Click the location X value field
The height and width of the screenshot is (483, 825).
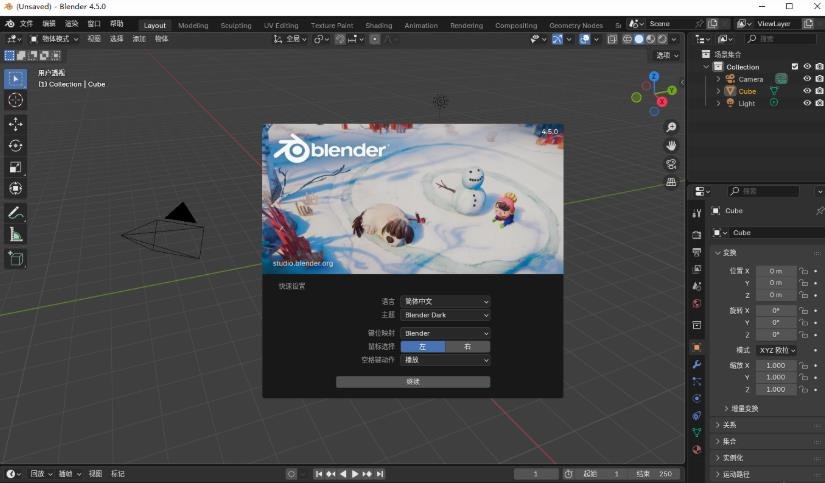(x=776, y=271)
